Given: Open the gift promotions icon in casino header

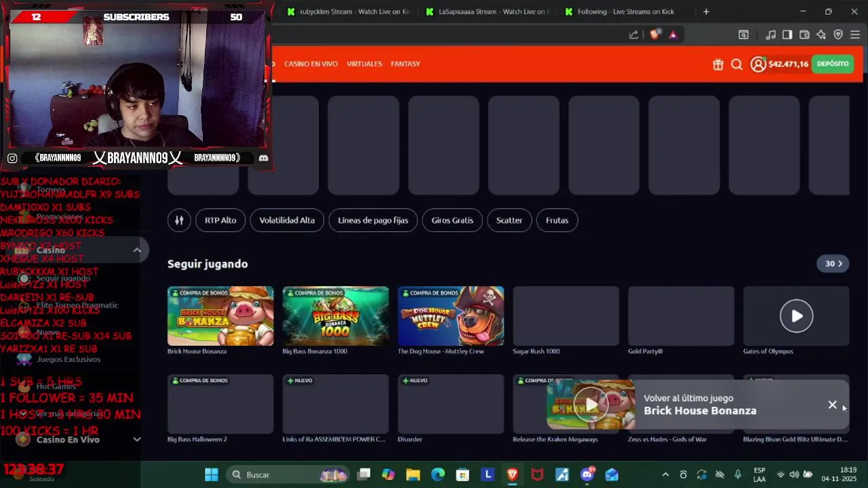Looking at the screenshot, I should [718, 64].
